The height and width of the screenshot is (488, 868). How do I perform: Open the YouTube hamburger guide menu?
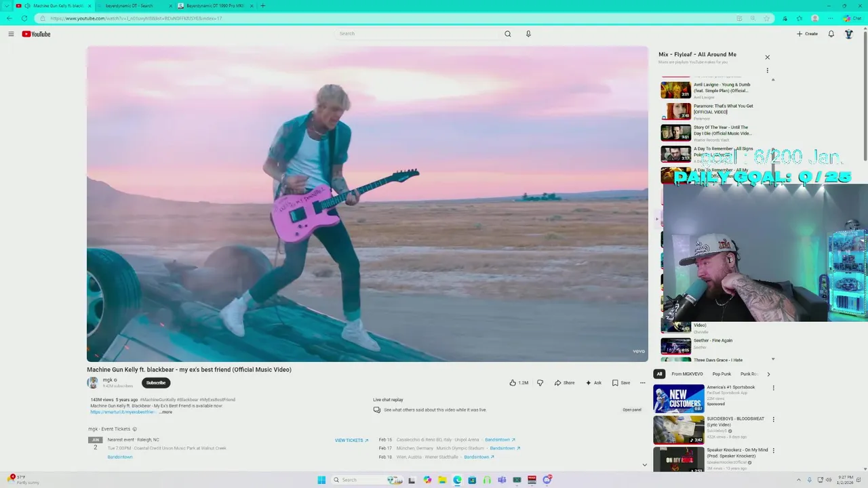[x=11, y=34]
